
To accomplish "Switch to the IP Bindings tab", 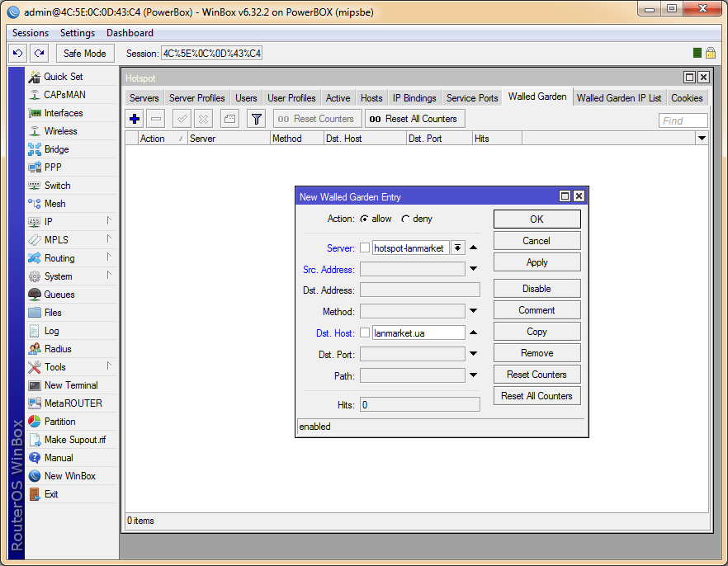I will point(414,97).
